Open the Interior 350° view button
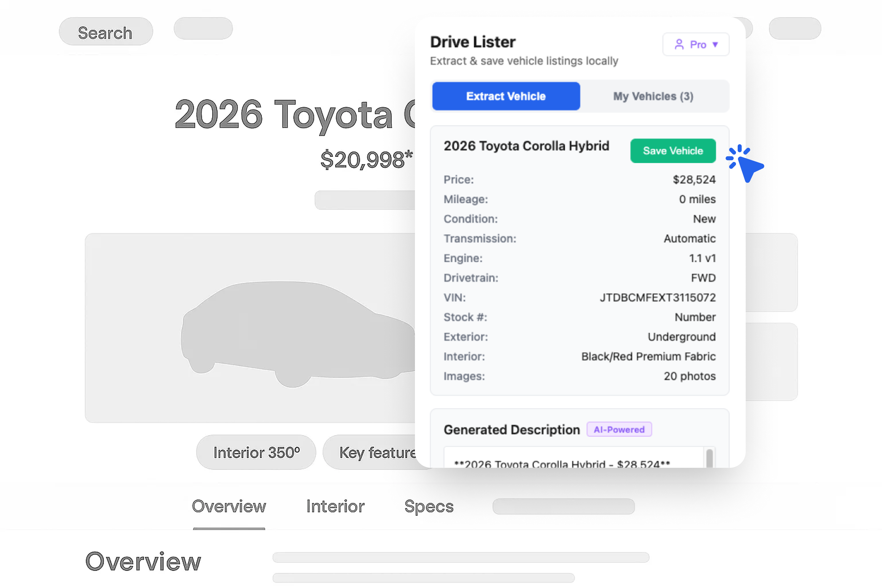 click(x=256, y=452)
